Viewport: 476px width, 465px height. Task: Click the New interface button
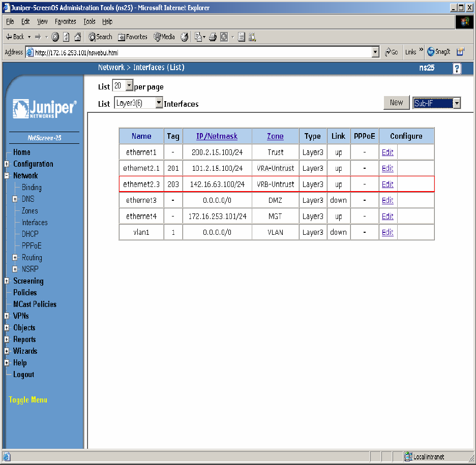[x=397, y=103]
